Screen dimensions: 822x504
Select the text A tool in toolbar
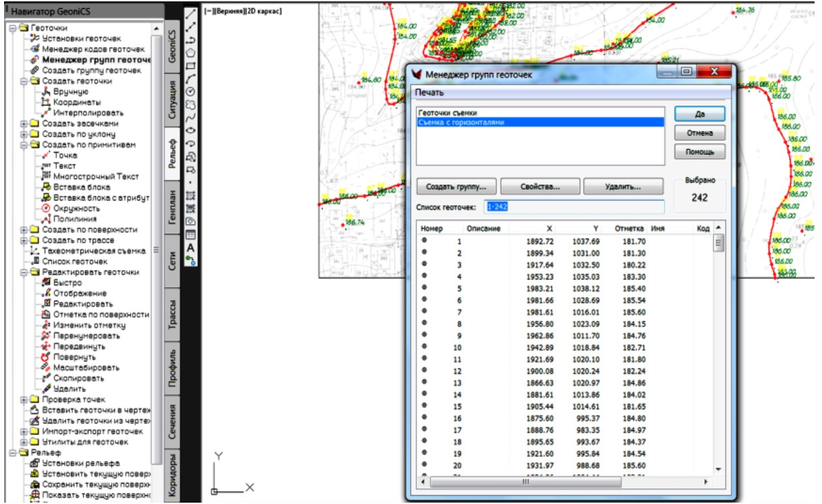coord(191,247)
